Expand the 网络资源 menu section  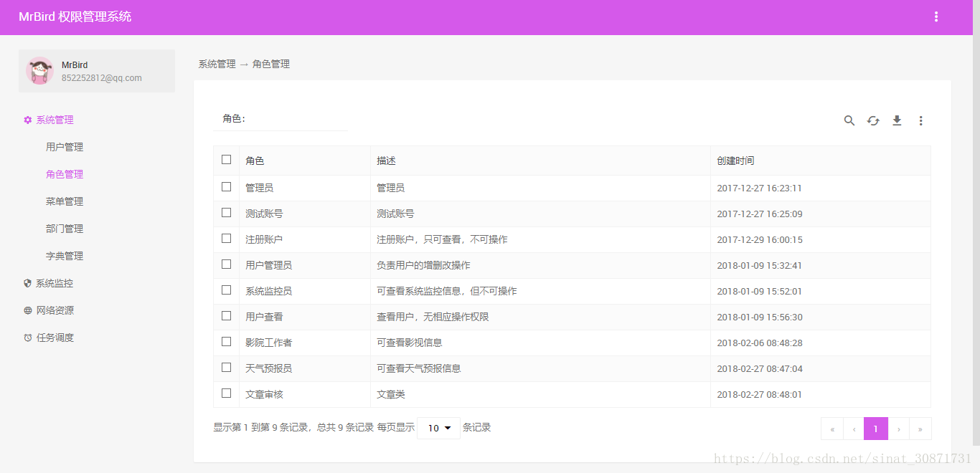[x=55, y=310]
